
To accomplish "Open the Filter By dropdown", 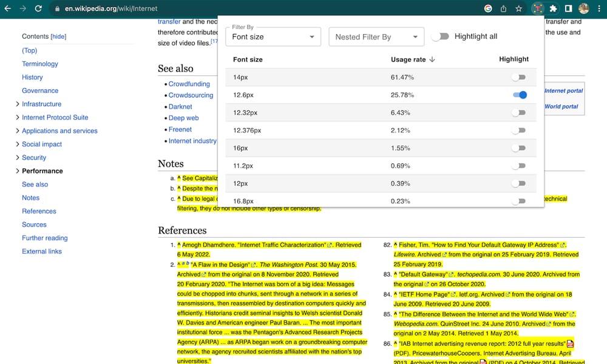I will point(273,36).
